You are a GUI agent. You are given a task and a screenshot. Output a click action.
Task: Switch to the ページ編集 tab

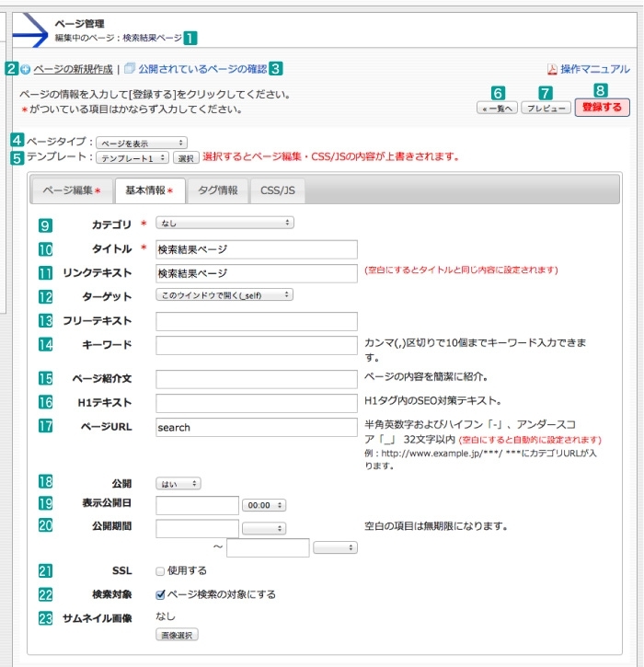72,190
